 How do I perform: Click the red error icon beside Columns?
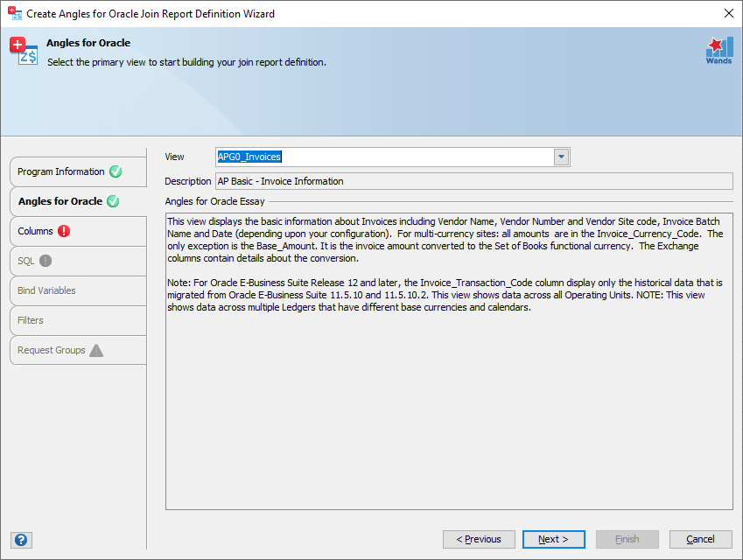point(64,231)
